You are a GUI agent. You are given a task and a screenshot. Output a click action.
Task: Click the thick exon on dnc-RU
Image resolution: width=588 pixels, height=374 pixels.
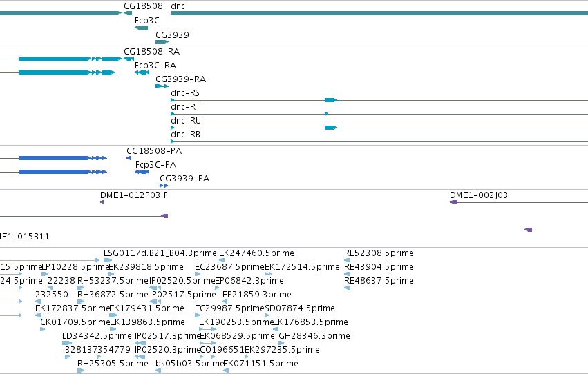tap(331, 128)
